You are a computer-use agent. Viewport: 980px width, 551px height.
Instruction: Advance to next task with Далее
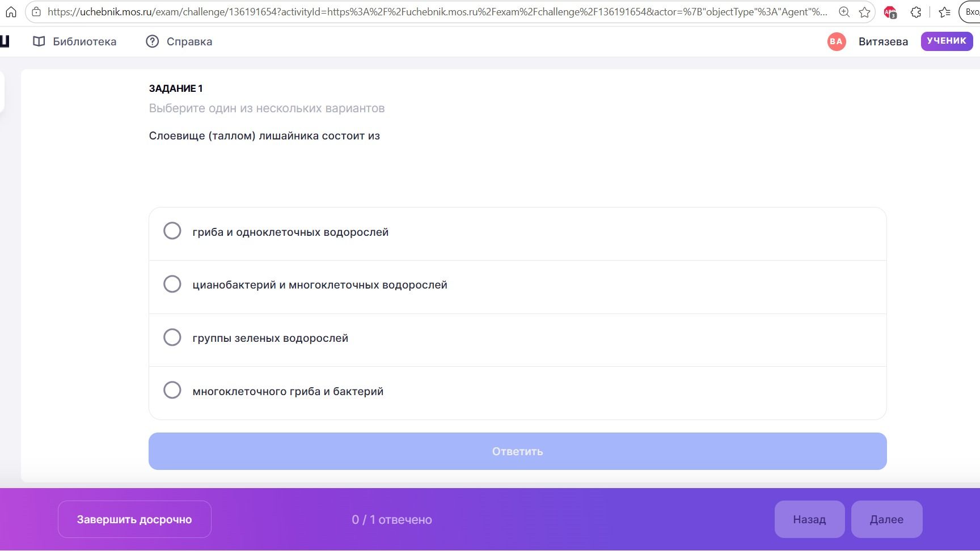(886, 519)
